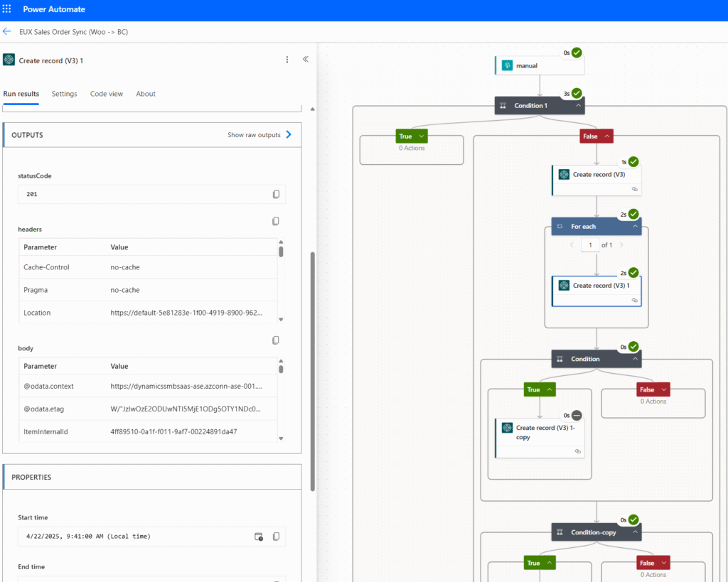Click the flow title EUX Sales Order Sync
Screen dimensions: 728x582
click(x=73, y=31)
